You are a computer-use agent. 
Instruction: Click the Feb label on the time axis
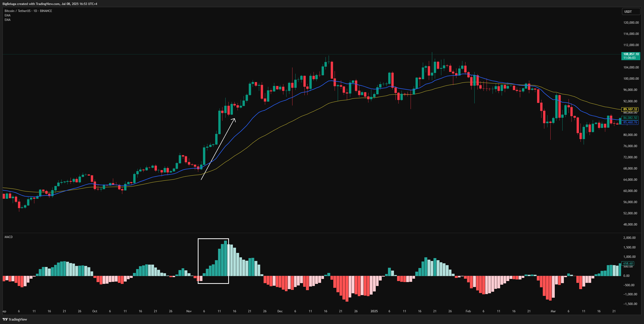point(468,311)
